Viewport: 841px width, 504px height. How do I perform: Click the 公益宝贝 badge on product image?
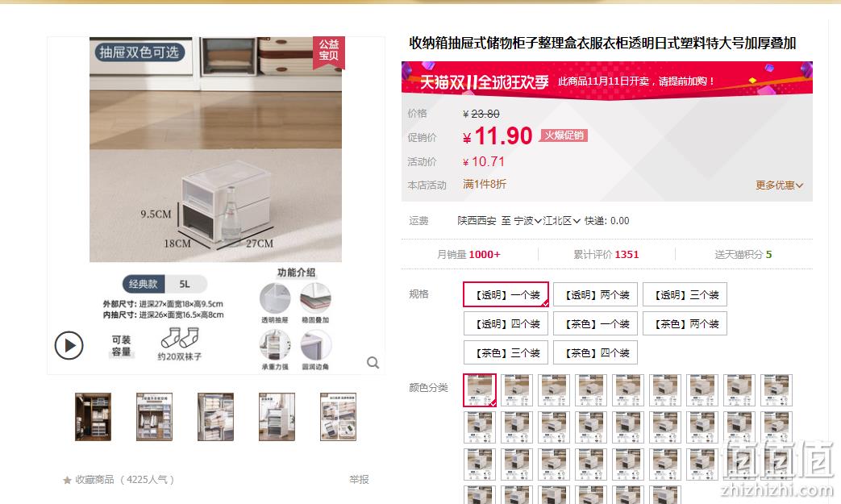329,52
